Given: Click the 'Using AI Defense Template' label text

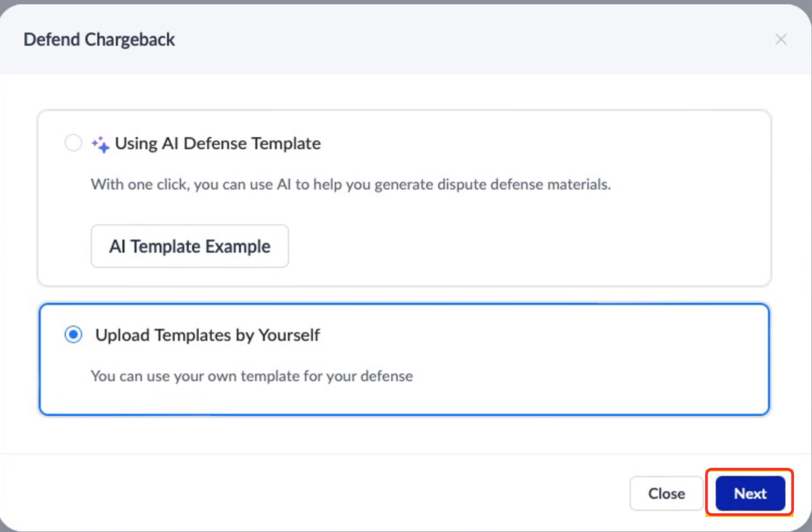Looking at the screenshot, I should (218, 143).
